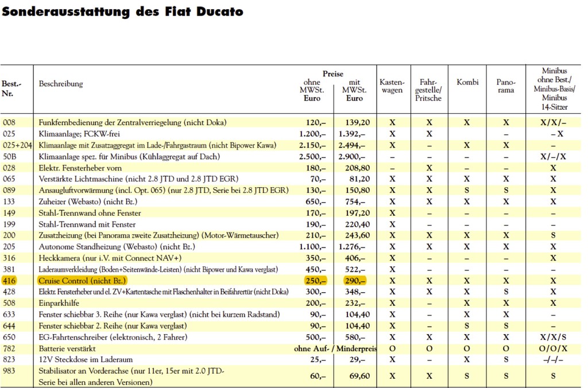Image resolution: width=588 pixels, height=388 pixels.
Task: Click "Stahl-Trennwand mit Fenster" description
Action: 87,224
